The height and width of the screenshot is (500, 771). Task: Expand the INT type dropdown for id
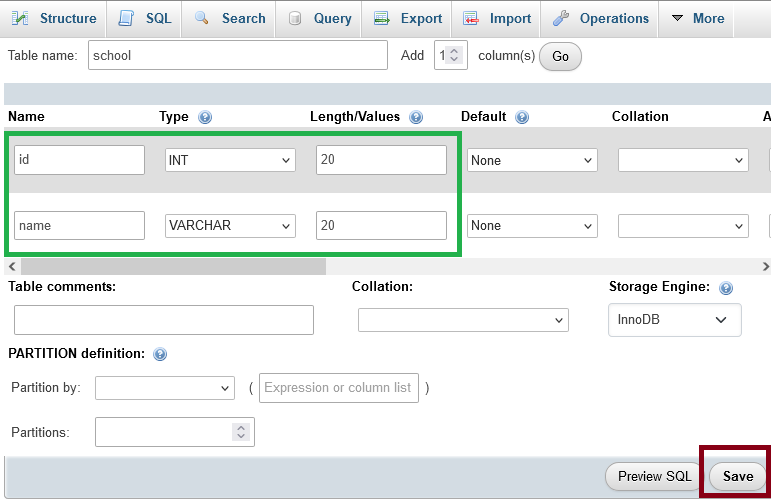(x=230, y=160)
